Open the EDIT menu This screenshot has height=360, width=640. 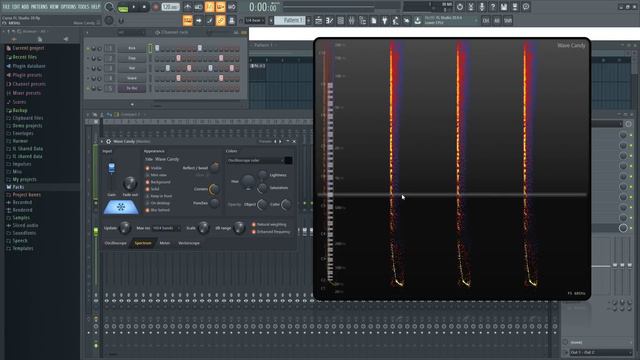coord(16,7)
